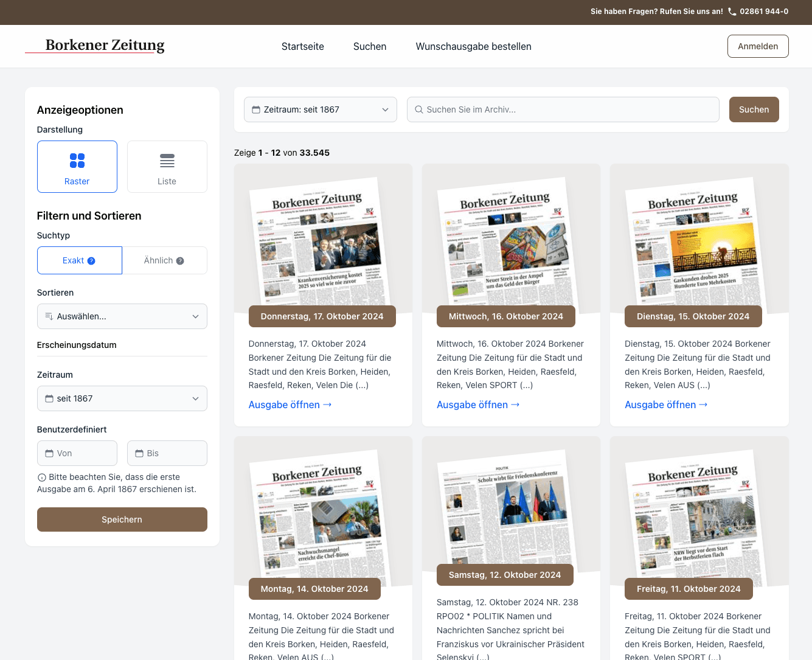
Task: Click the Von date input field
Action: pyautogui.click(x=77, y=453)
